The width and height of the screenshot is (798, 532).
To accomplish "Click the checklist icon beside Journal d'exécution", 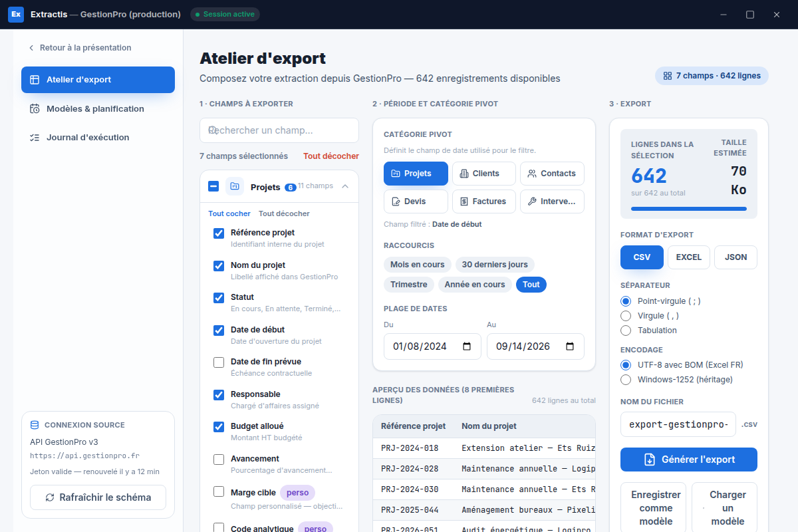I will pyautogui.click(x=35, y=138).
